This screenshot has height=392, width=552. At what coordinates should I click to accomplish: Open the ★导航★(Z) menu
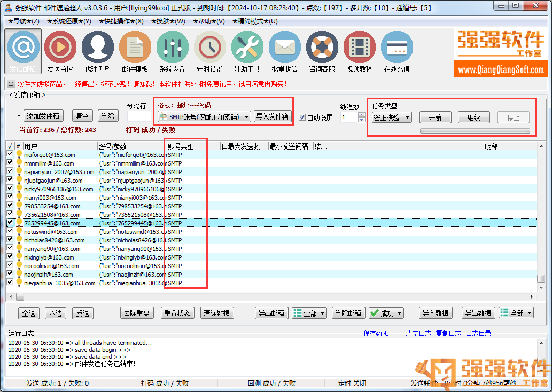coord(24,21)
